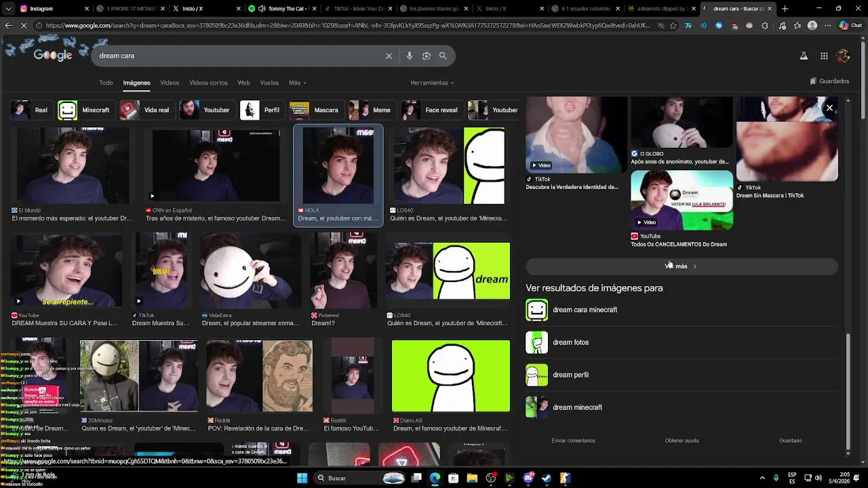
Task: Open Google apps grid
Action: click(824, 56)
